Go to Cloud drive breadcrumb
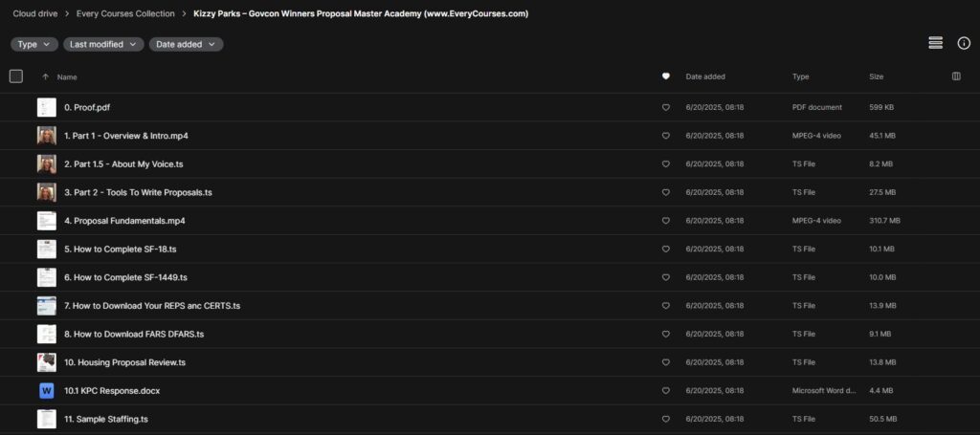Screen dimensions: 980x435 pyautogui.click(x=35, y=13)
